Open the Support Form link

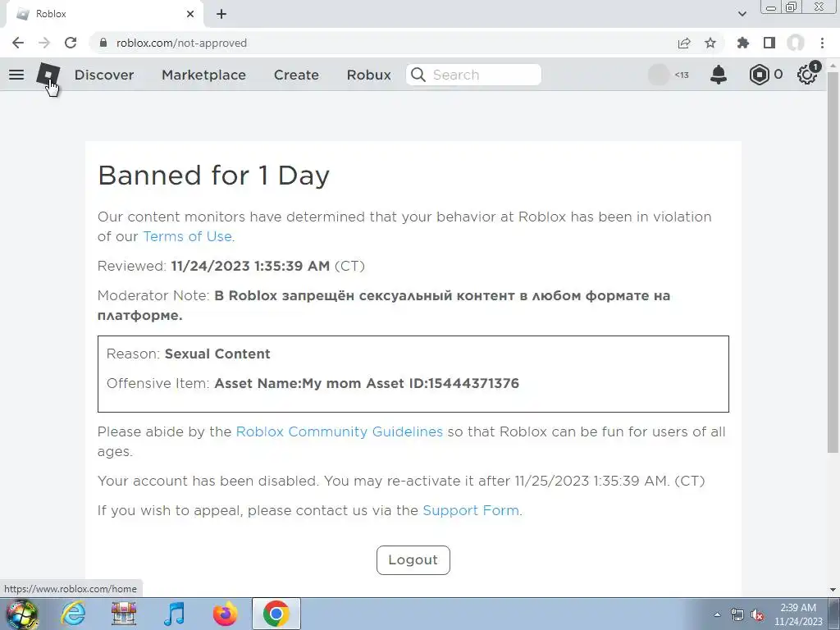pos(471,510)
